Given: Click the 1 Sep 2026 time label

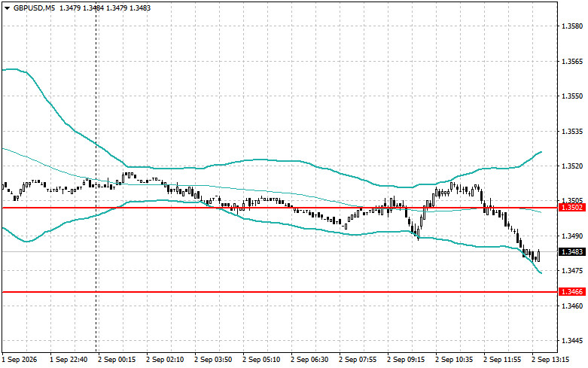Looking at the screenshot, I should (20, 360).
